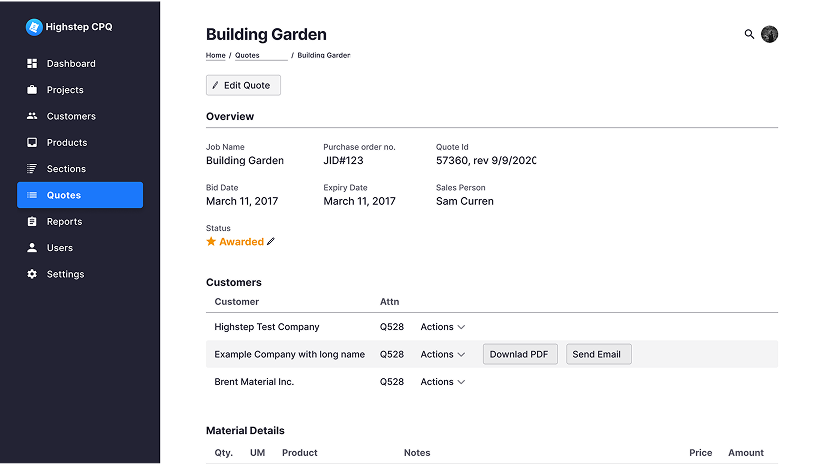Click the Send Email button
Viewport: 824px width, 464px height.
pos(598,354)
